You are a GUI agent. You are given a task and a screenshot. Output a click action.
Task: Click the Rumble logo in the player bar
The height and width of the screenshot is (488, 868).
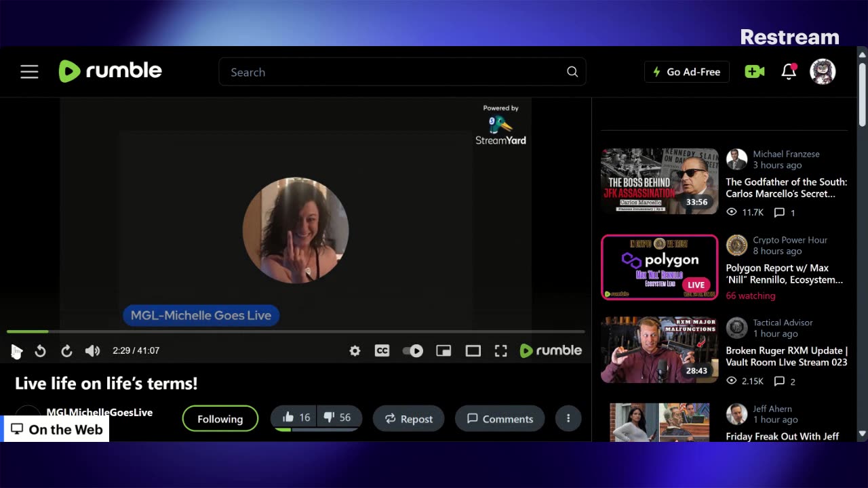point(551,350)
